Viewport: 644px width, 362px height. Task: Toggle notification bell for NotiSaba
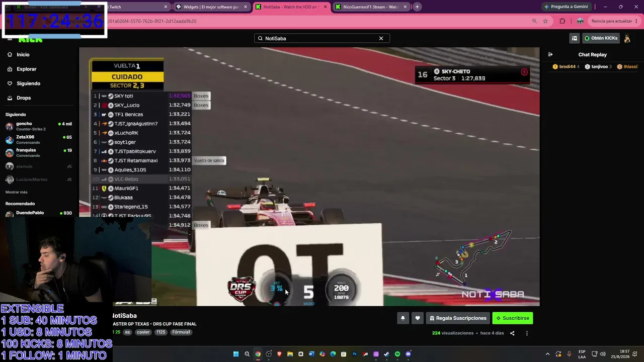[403, 318]
